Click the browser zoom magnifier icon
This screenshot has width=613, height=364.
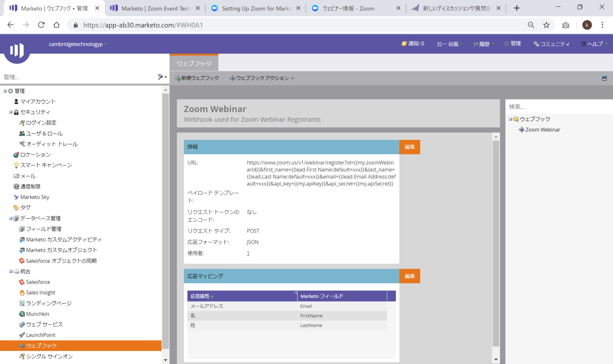pyautogui.click(x=531, y=25)
